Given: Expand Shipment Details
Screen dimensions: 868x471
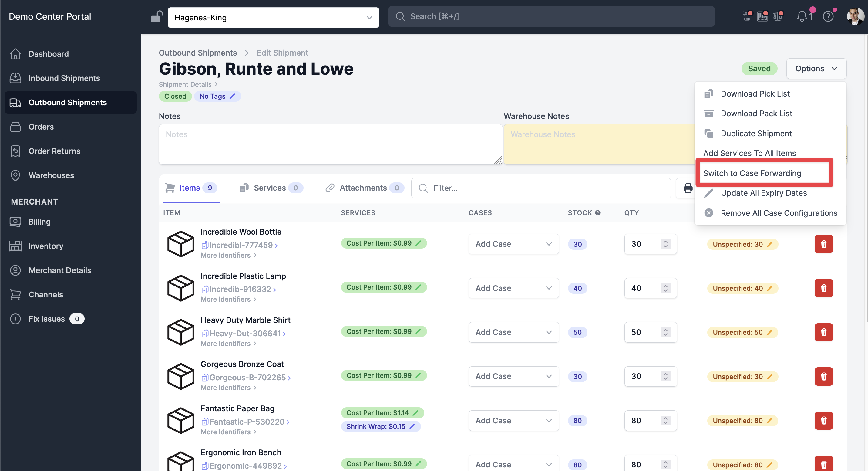Looking at the screenshot, I should [x=188, y=85].
